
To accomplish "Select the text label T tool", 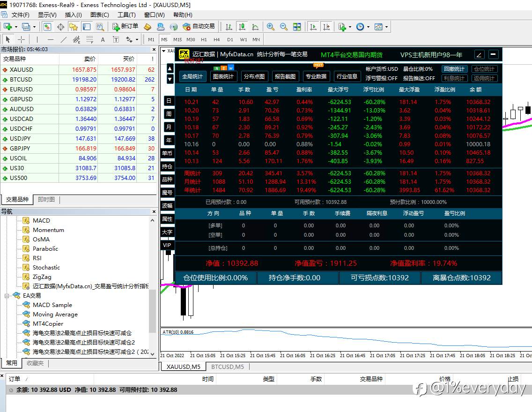I will click(116, 39).
